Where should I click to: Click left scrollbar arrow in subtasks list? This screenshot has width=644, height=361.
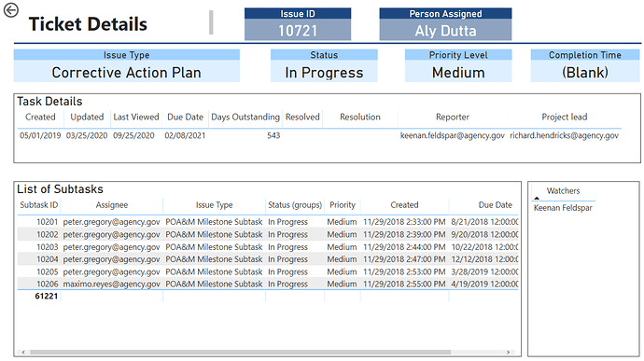coord(23,352)
